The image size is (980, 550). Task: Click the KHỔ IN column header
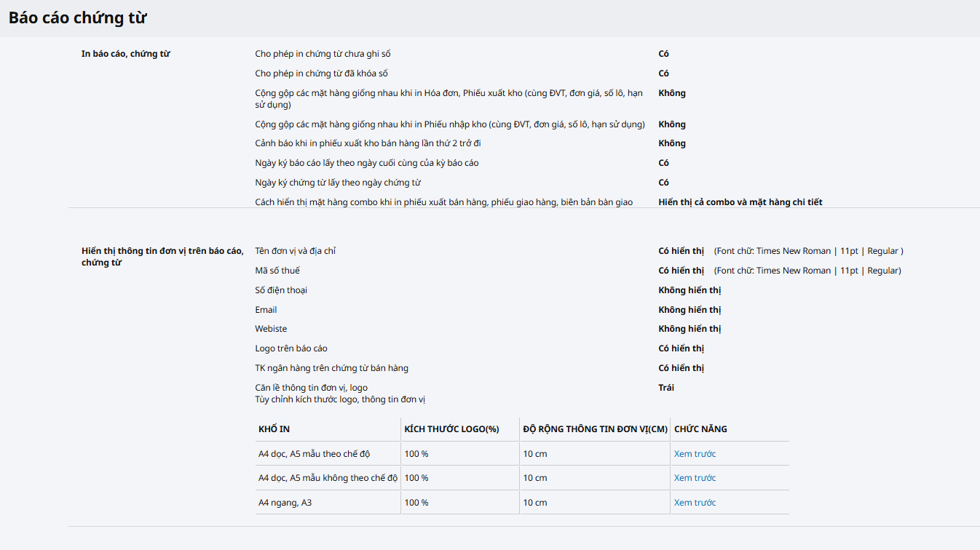coord(274,429)
